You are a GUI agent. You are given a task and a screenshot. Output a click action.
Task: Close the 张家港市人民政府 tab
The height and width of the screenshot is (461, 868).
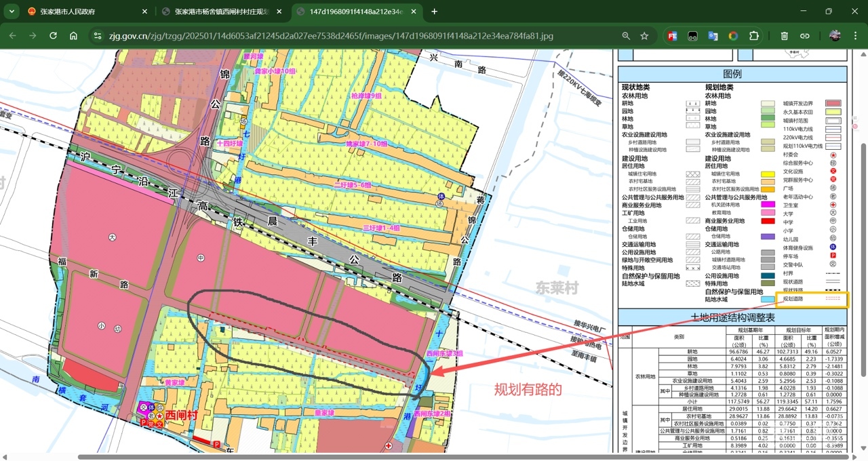pyautogui.click(x=144, y=12)
